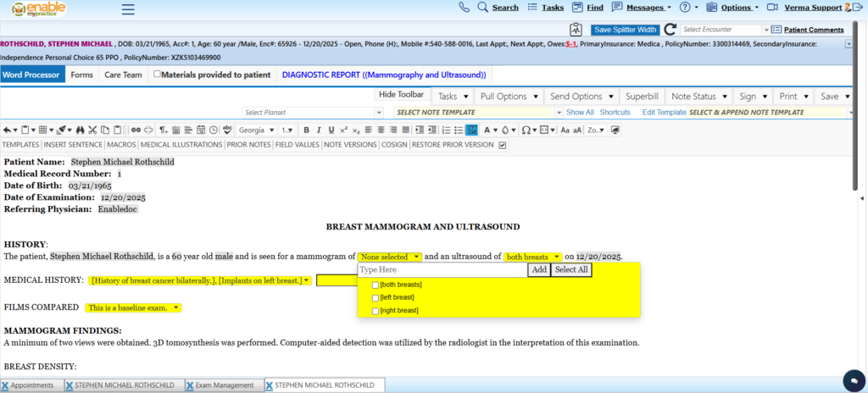Apply underline formatting
The width and height of the screenshot is (868, 393).
(330, 130)
